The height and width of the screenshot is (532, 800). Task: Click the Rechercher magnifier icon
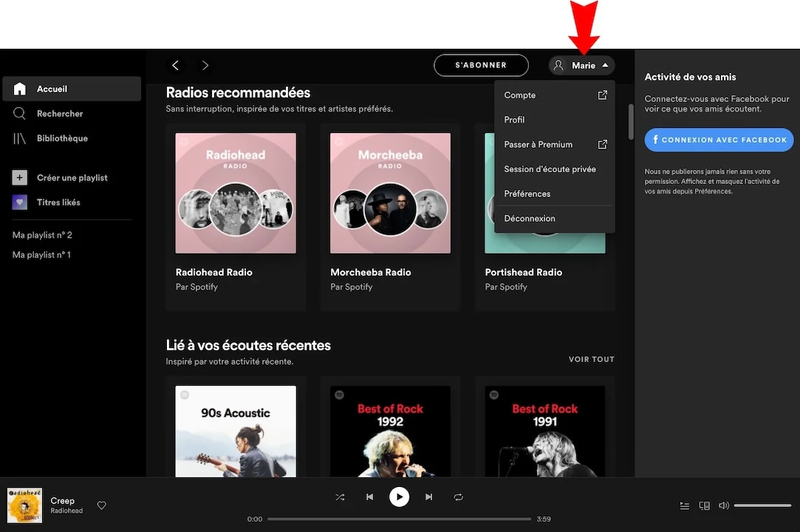click(x=19, y=113)
